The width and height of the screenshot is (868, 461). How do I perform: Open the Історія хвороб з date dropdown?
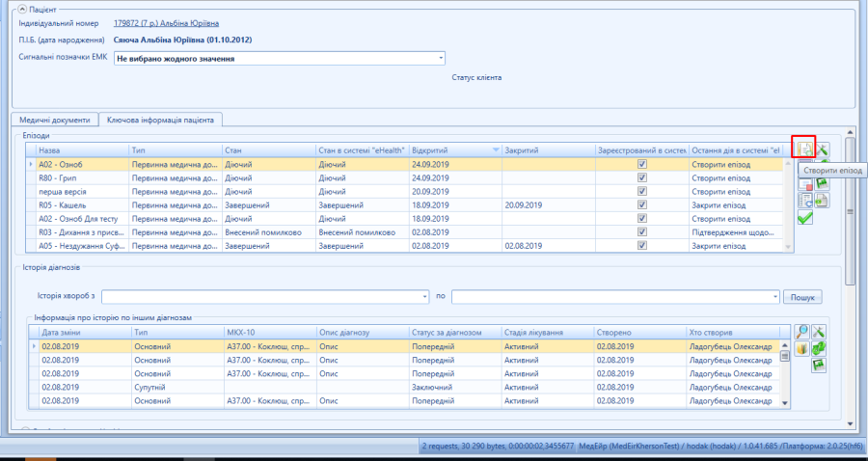click(x=424, y=297)
